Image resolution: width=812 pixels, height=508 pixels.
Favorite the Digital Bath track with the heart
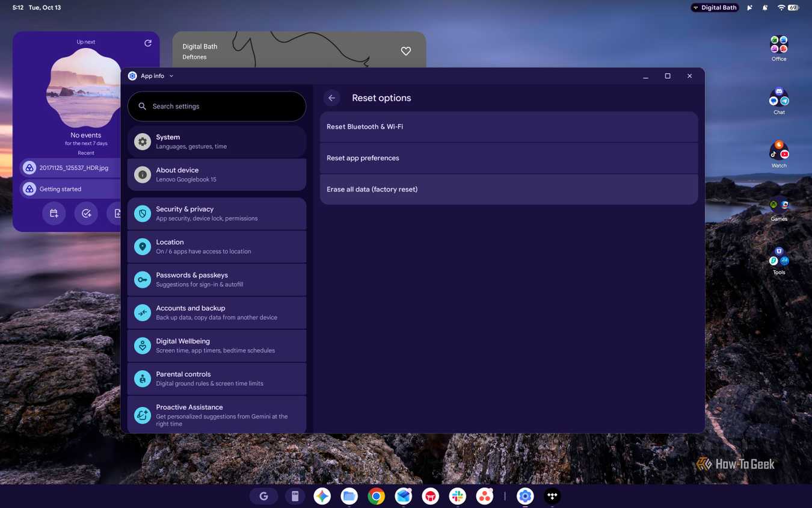(x=406, y=51)
